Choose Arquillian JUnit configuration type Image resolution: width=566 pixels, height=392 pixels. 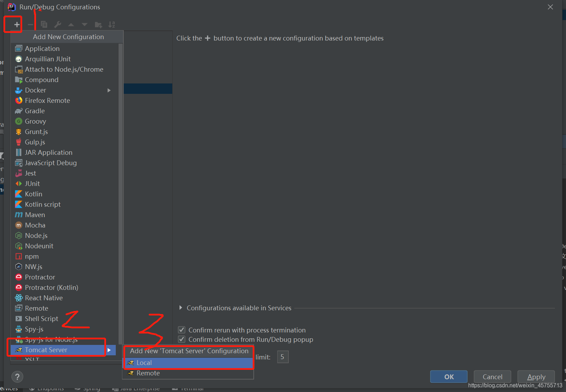point(64,59)
